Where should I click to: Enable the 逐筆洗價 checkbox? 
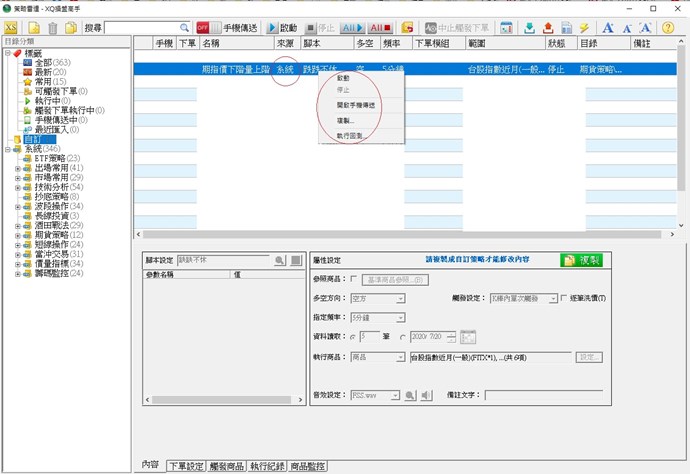[564, 298]
